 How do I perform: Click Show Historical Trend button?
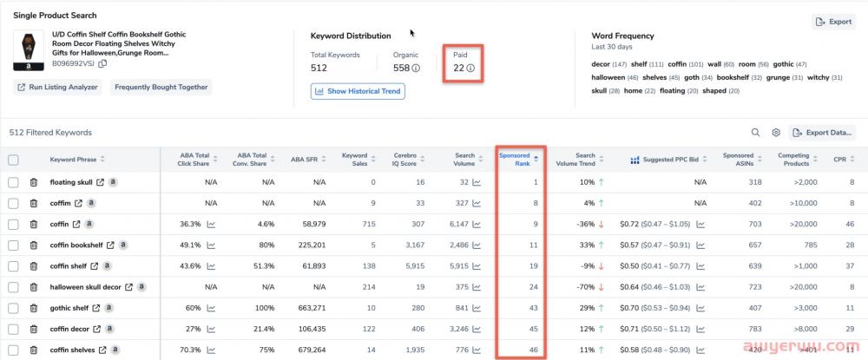point(358,91)
